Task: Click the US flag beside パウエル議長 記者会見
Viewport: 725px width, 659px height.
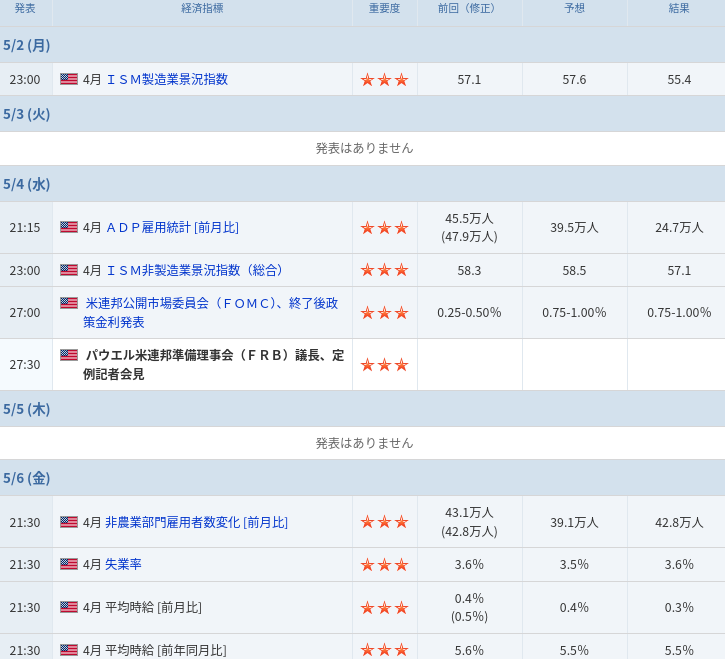Action: click(x=69, y=355)
